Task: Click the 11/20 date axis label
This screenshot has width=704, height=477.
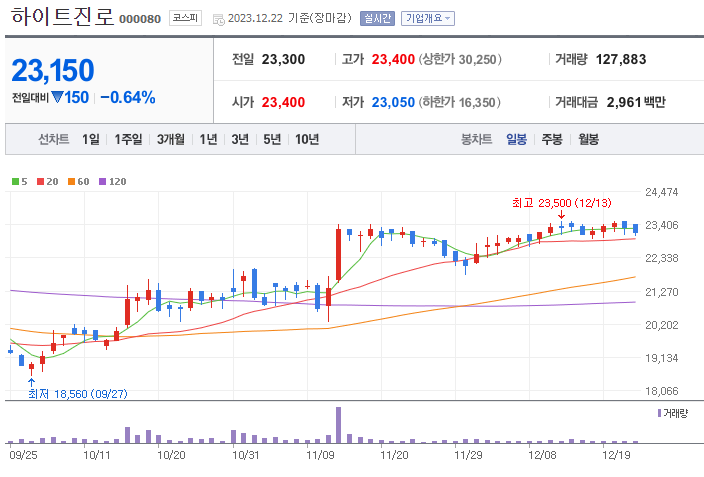Action: pos(394,455)
